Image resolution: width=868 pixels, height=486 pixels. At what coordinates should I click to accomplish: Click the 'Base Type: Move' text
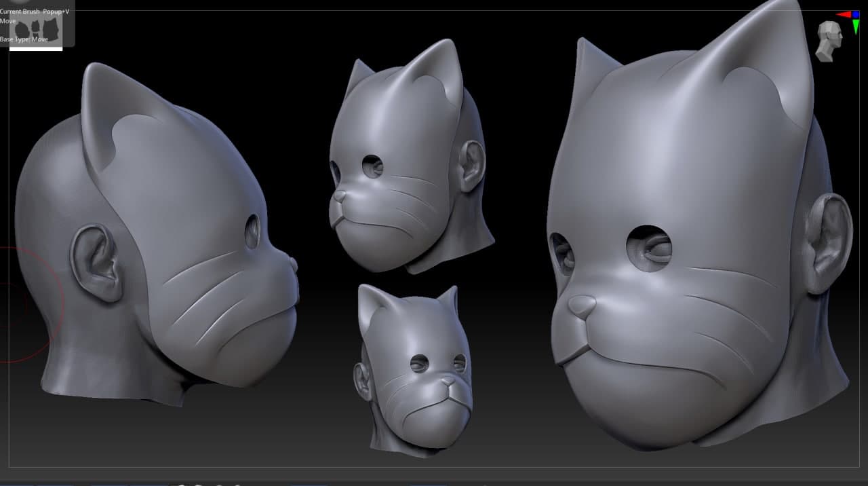[24, 39]
